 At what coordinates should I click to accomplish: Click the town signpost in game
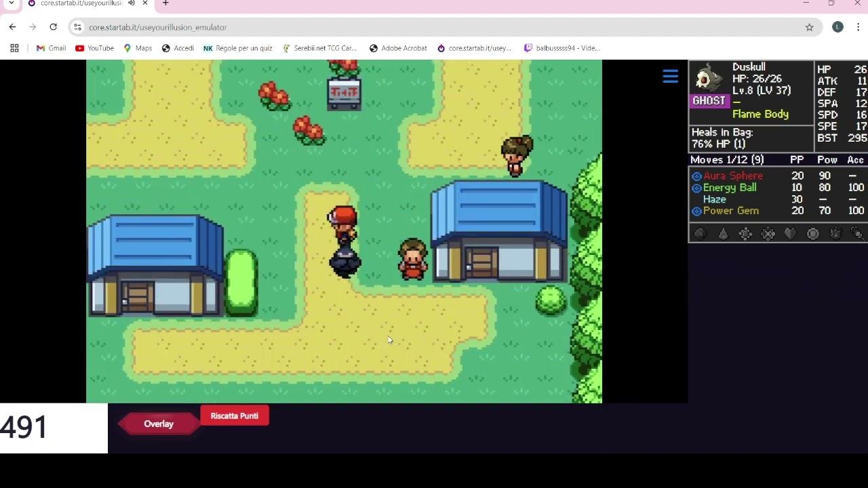(344, 94)
